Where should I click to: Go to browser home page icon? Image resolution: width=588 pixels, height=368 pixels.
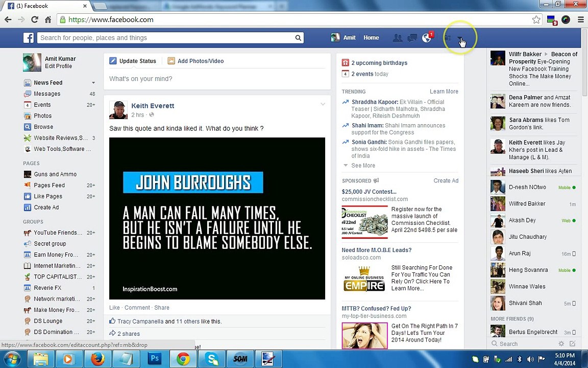pyautogui.click(x=48, y=19)
